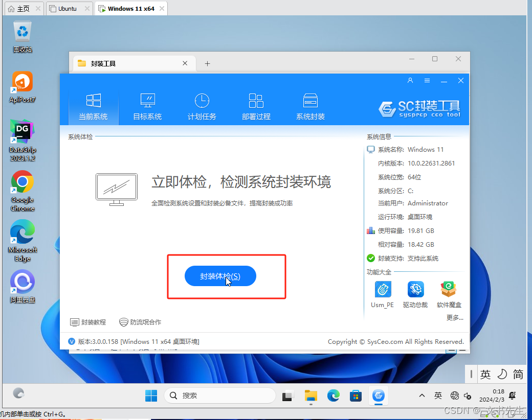The width and height of the screenshot is (532, 420).
Task: Click the weather widget icon on the taskbar
Action: coord(18,393)
